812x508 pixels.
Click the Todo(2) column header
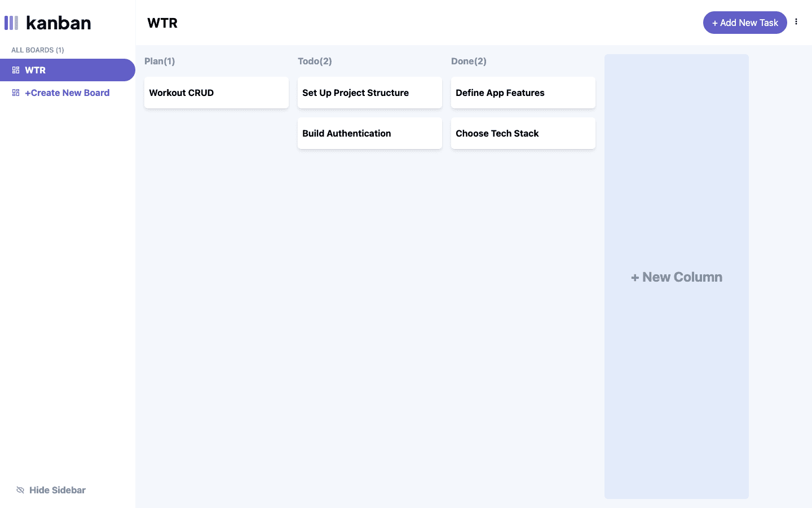coord(315,61)
